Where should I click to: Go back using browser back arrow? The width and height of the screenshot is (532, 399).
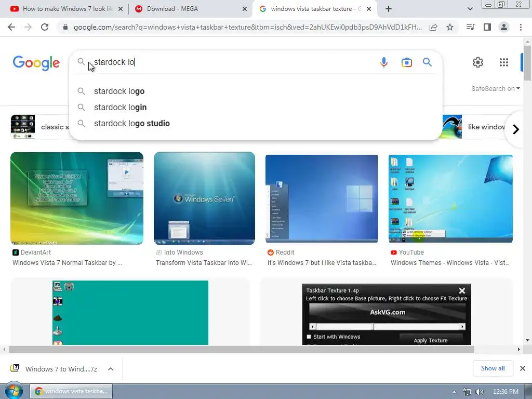11,27
